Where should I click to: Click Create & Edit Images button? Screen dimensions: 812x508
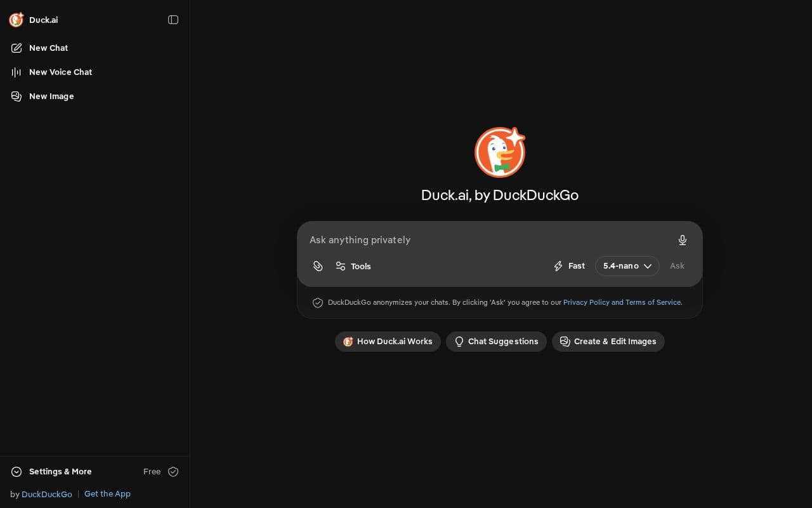coord(608,342)
